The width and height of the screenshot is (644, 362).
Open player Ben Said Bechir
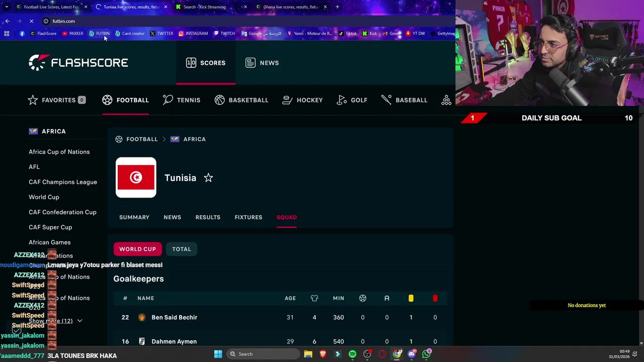tap(174, 317)
